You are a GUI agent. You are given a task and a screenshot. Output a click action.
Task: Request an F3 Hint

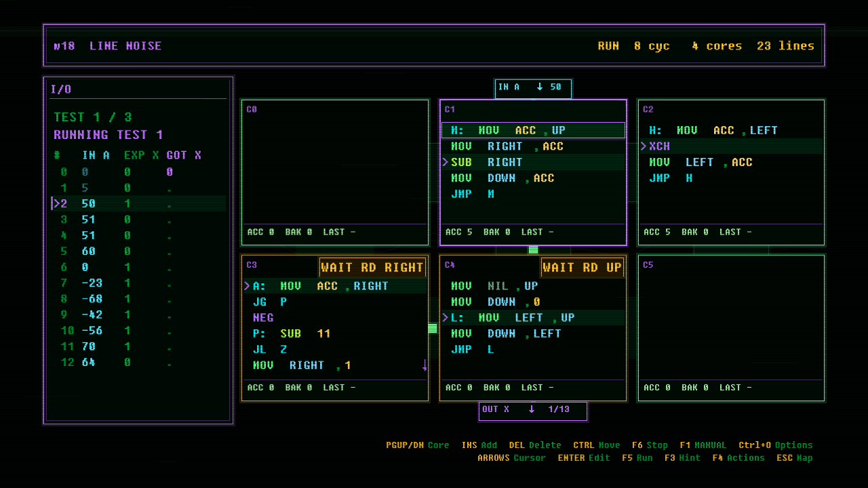point(683,457)
